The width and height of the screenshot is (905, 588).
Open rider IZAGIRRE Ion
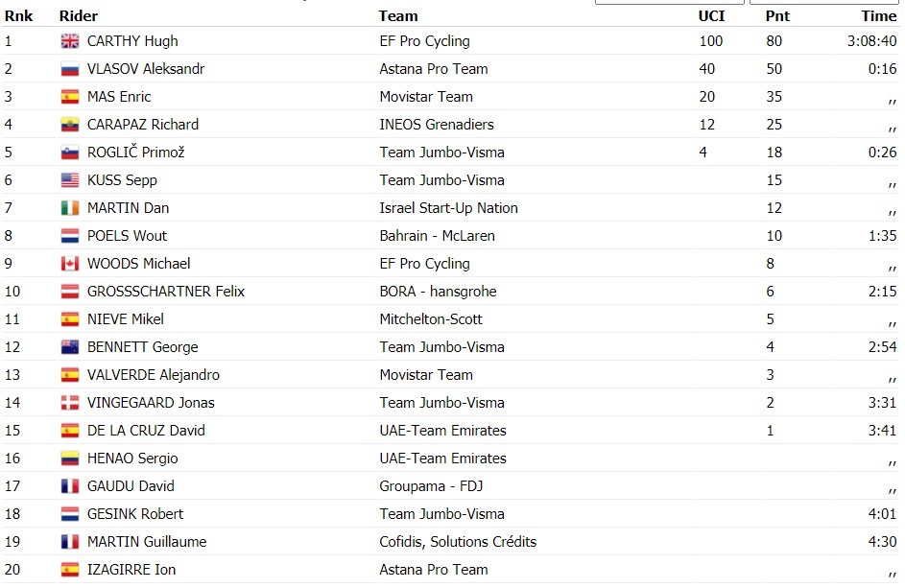click(x=131, y=570)
